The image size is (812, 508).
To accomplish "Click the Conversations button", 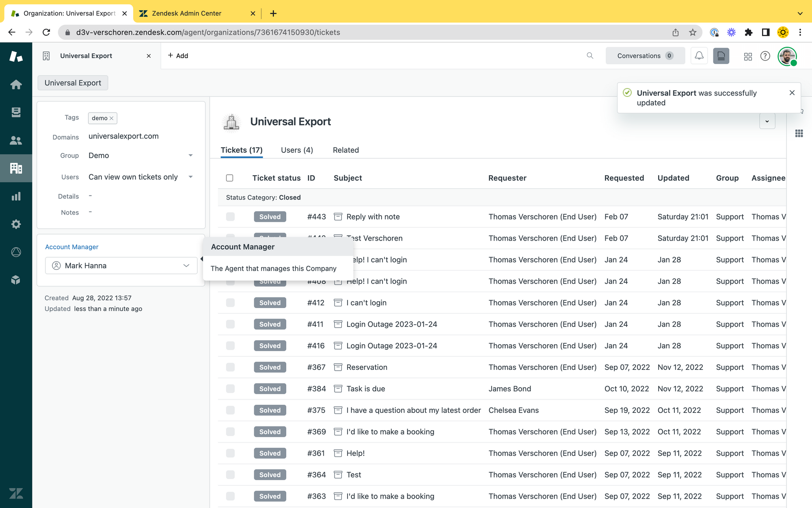I will tap(645, 56).
